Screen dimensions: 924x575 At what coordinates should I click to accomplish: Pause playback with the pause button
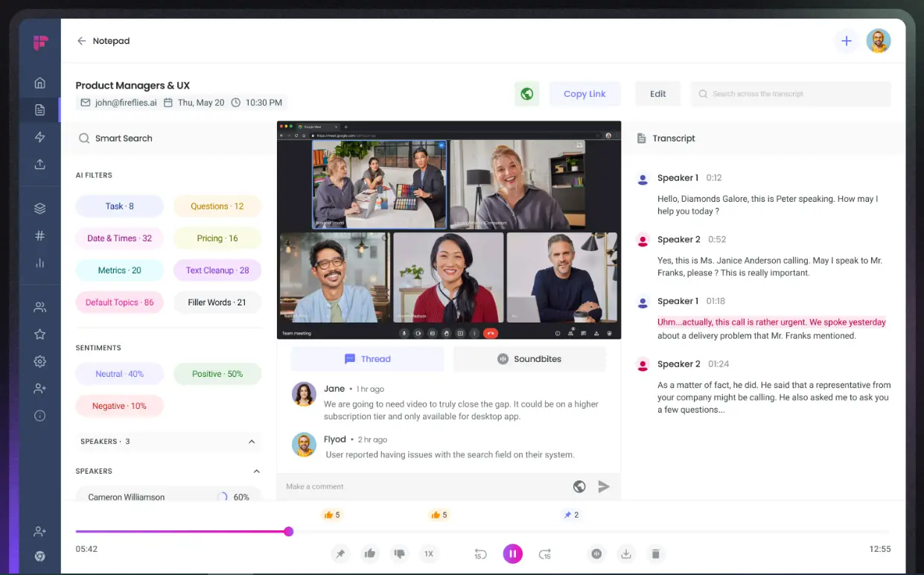pyautogui.click(x=513, y=553)
